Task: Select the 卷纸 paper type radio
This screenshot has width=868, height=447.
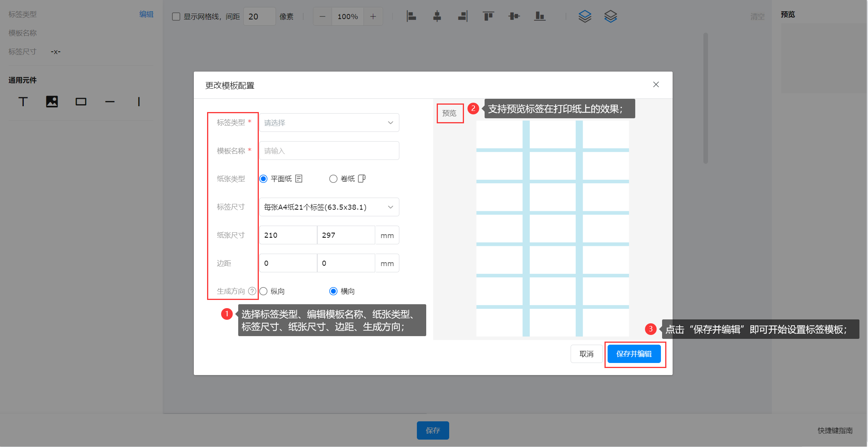Action: 333,179
